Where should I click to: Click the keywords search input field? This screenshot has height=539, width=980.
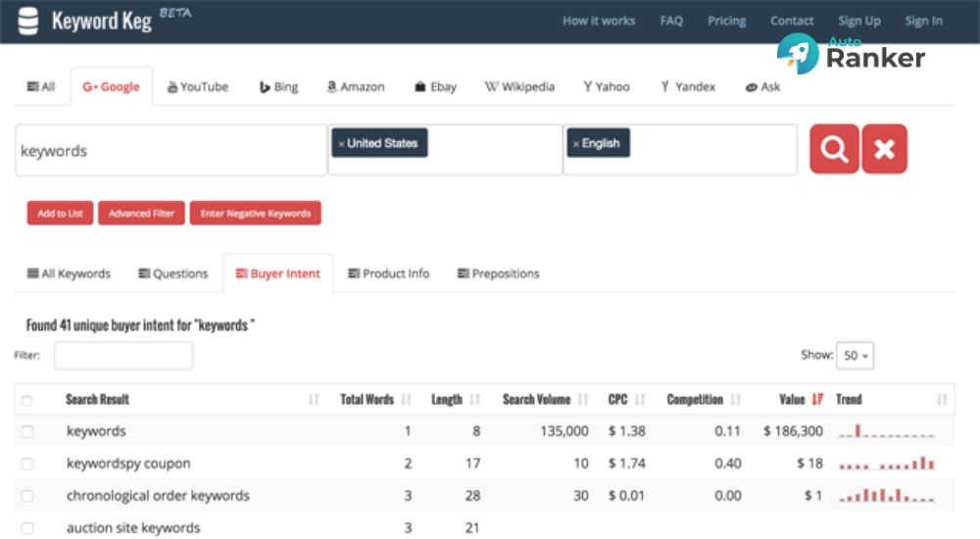(x=171, y=150)
